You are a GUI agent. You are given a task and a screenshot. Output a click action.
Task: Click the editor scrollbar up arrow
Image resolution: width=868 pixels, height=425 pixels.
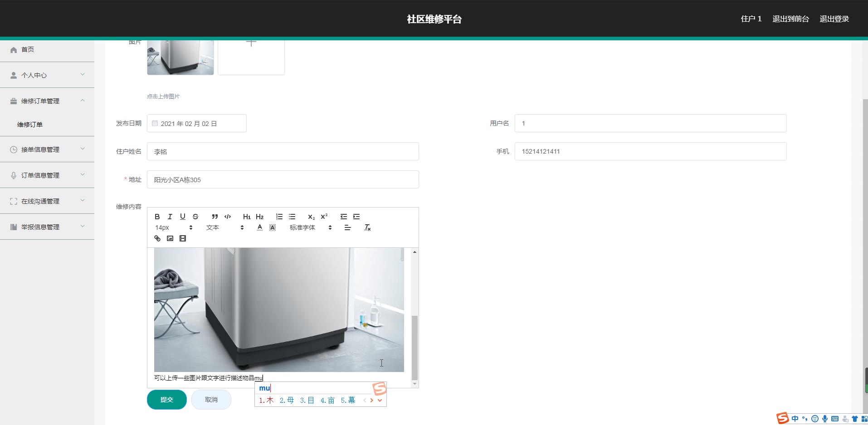tap(414, 252)
